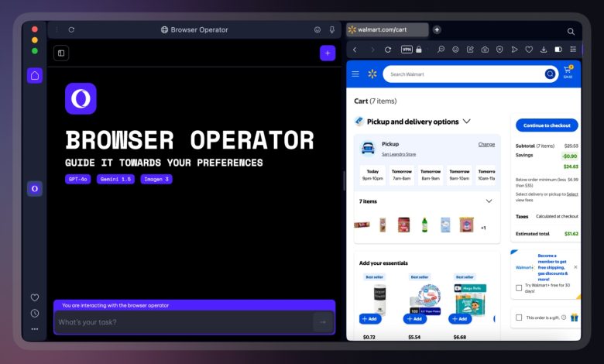This screenshot has width=604, height=364.
Task: Click the Continue to checkout button
Action: 547,125
